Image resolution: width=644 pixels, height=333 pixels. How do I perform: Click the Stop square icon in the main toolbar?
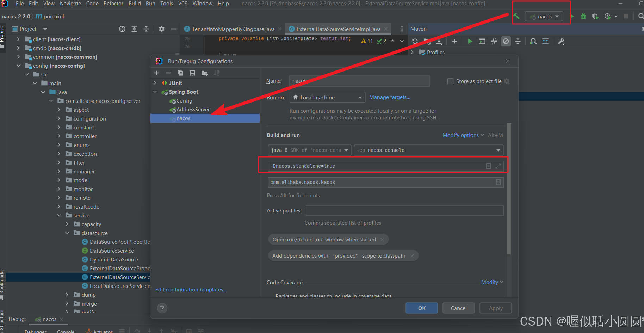[x=626, y=16]
